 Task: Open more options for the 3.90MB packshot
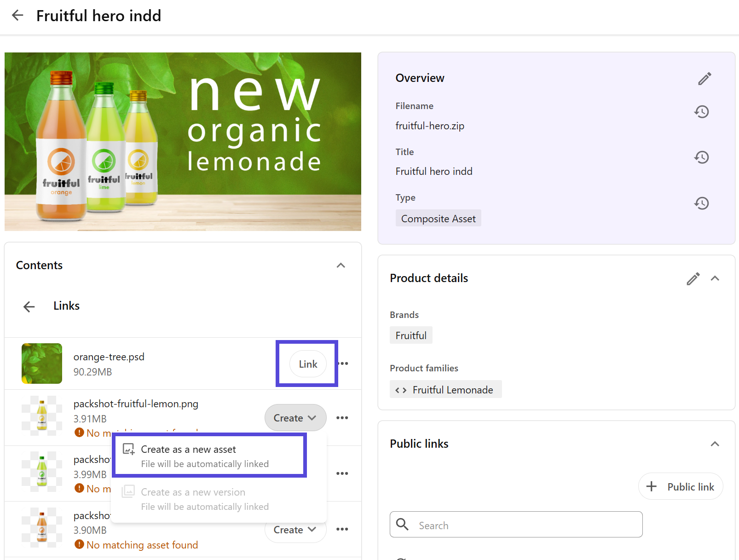(x=342, y=529)
